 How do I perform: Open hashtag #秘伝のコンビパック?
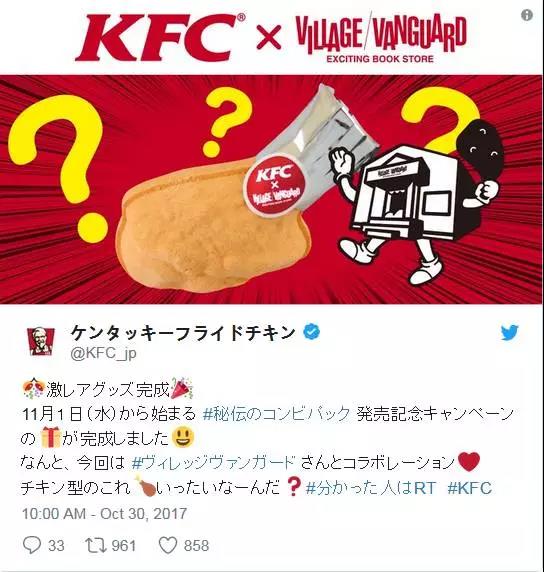277,414
